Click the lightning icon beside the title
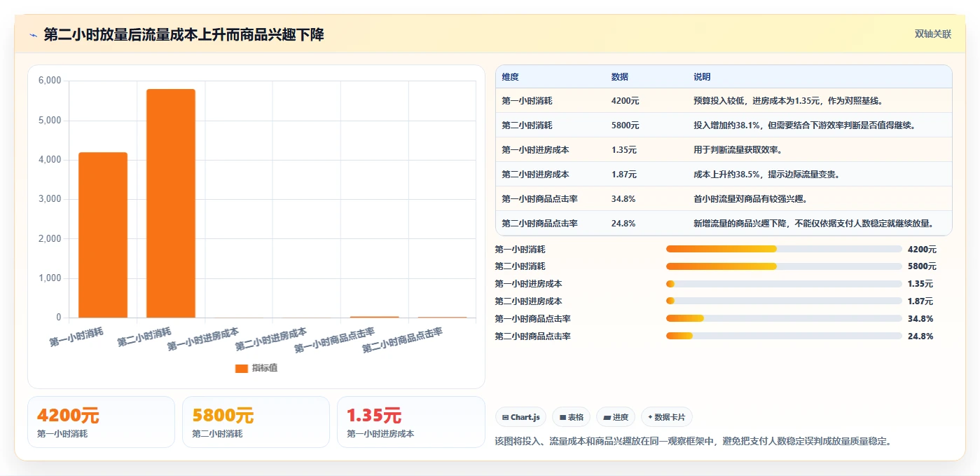 click(33, 35)
